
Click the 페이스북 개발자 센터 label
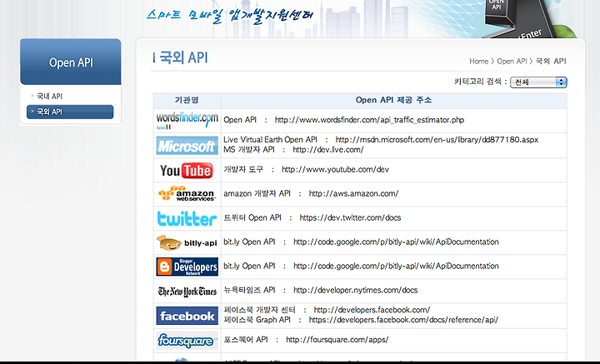(259, 310)
